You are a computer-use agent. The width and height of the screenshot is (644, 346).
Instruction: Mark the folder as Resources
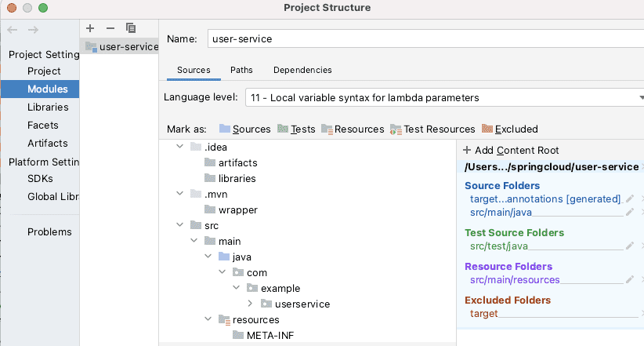click(353, 129)
